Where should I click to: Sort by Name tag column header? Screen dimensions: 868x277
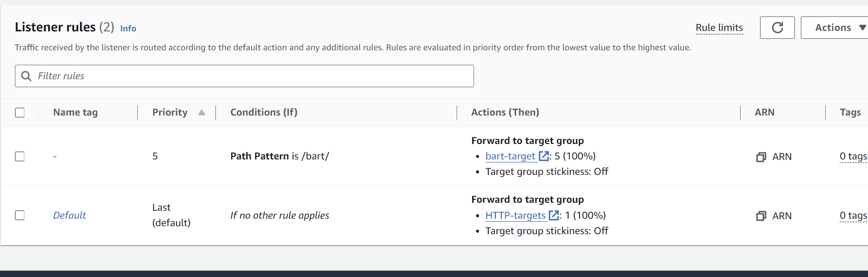76,113
